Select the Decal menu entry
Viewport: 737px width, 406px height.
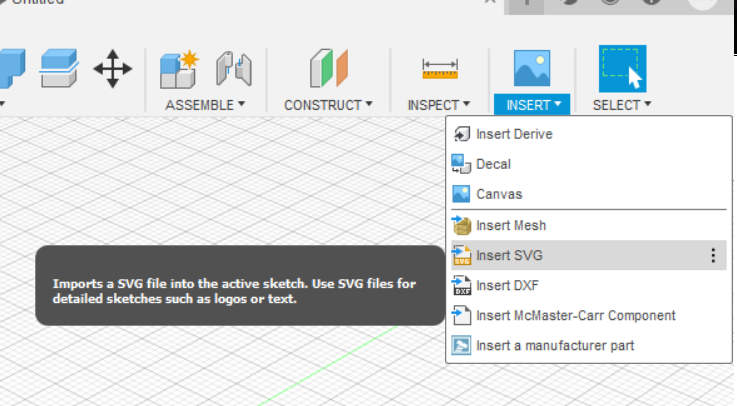point(493,164)
